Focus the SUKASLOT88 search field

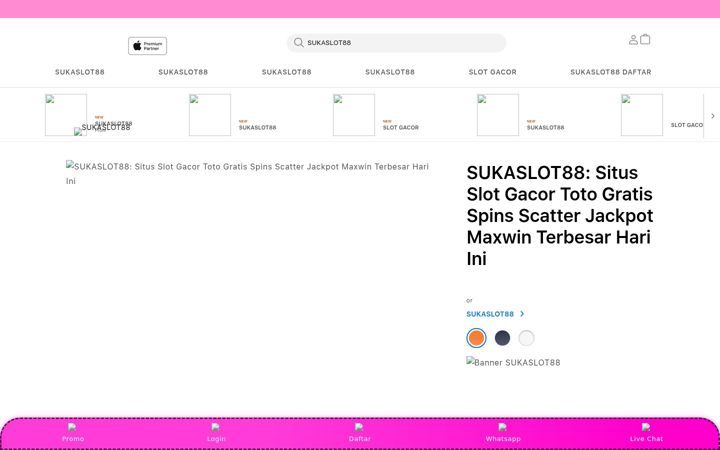[x=396, y=43]
